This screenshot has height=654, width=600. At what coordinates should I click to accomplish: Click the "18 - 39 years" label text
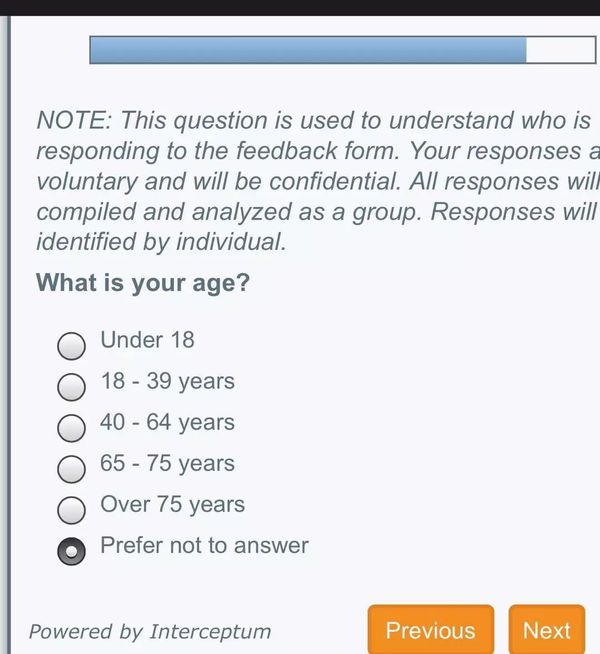(167, 381)
